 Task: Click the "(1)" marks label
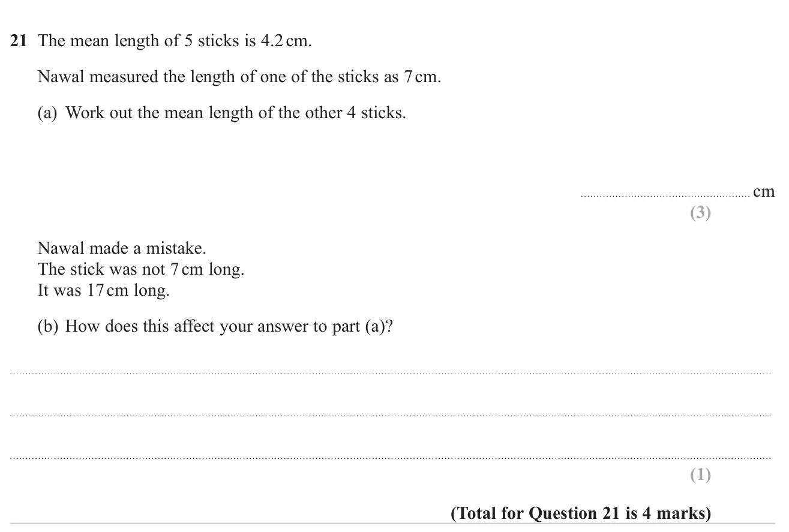pos(700,475)
